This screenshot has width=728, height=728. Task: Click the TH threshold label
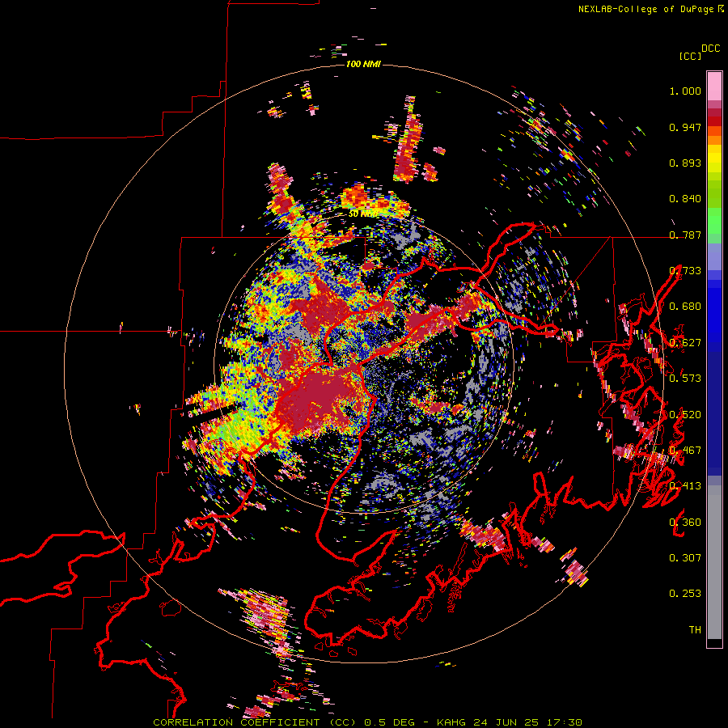click(x=695, y=629)
